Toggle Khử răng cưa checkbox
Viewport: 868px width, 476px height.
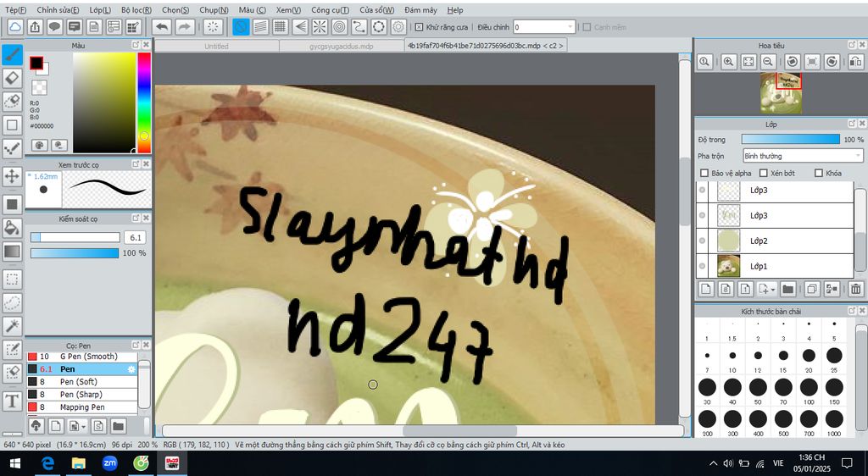(x=419, y=27)
